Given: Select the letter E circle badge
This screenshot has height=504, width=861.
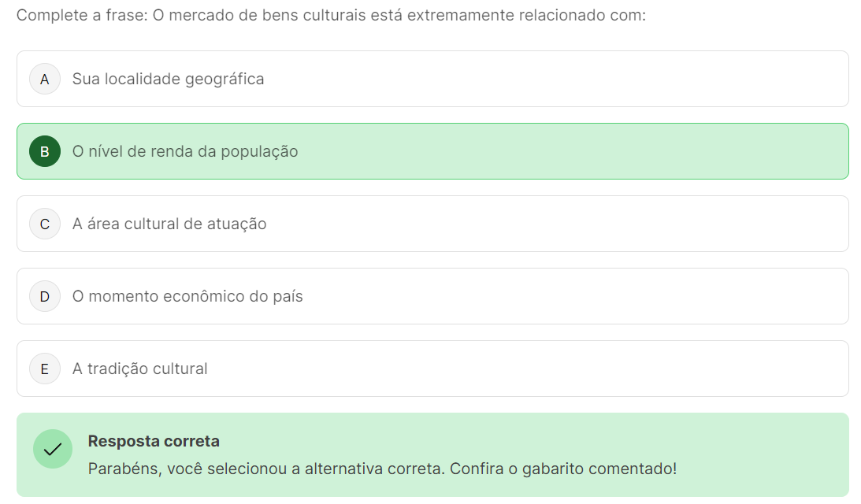Looking at the screenshot, I should tap(45, 369).
